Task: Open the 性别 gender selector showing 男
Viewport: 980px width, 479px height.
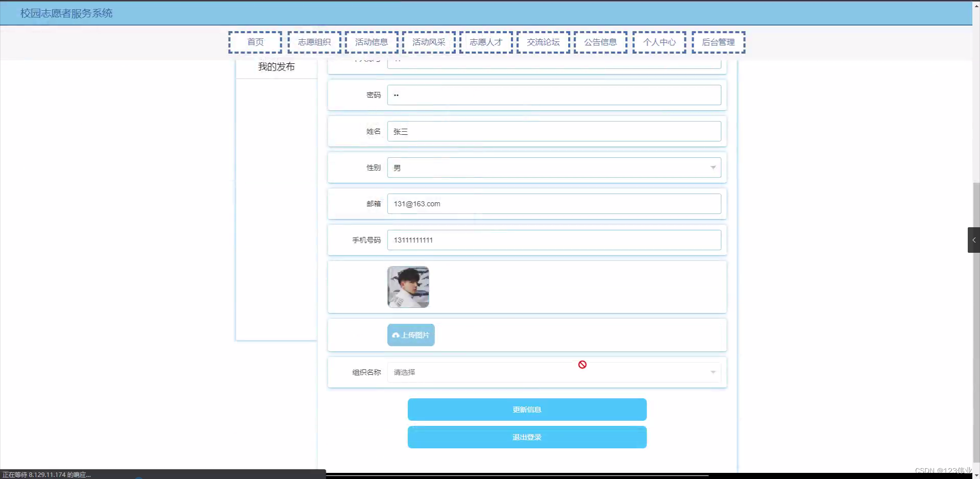Action: (554, 167)
